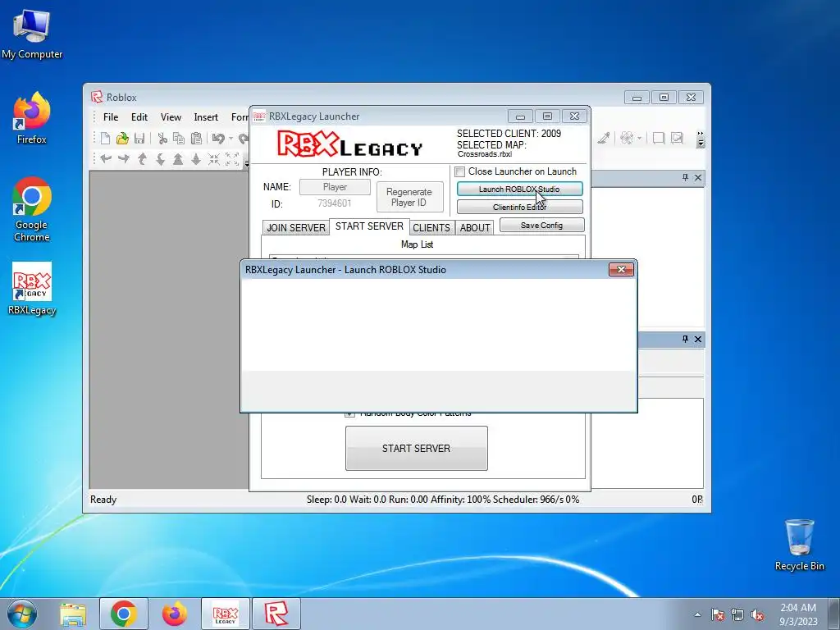Screen dimensions: 840x630
Task: Click the camera zoom in icon
Action: click(178, 158)
